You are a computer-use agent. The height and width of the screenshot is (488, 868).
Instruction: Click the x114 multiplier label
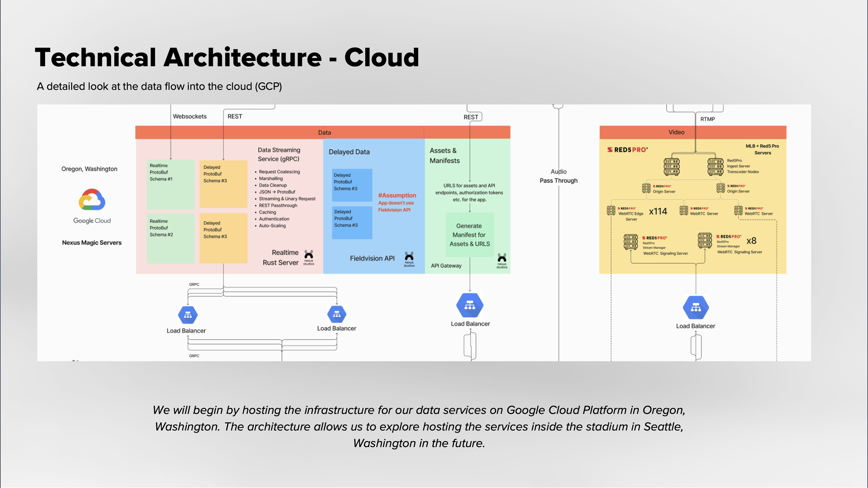(x=658, y=211)
